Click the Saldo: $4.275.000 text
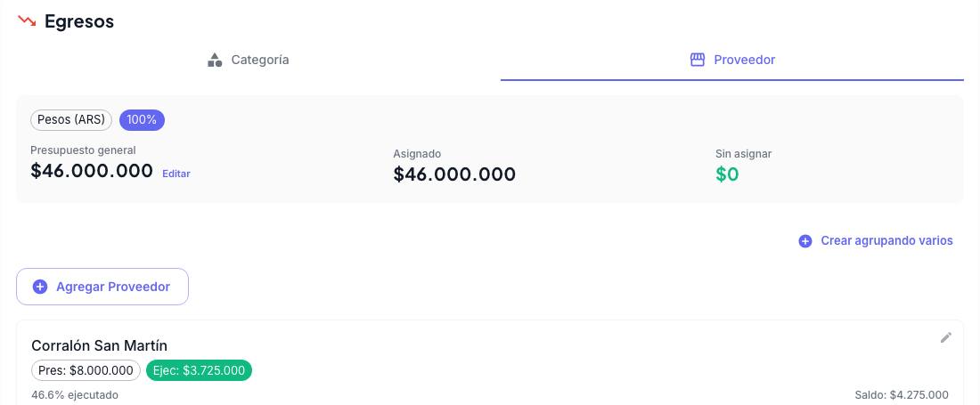The image size is (980, 405). coord(902,395)
